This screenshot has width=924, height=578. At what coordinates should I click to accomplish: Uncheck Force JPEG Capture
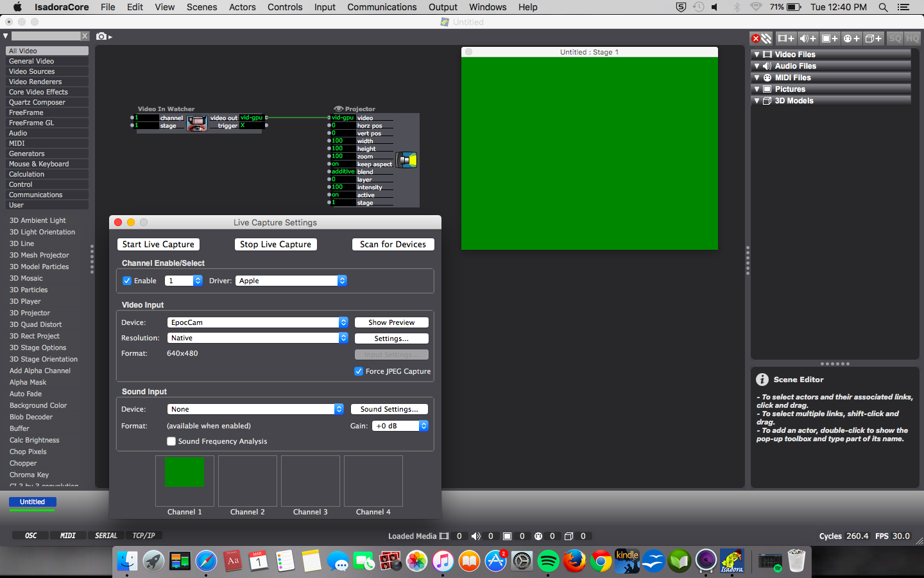[359, 371]
